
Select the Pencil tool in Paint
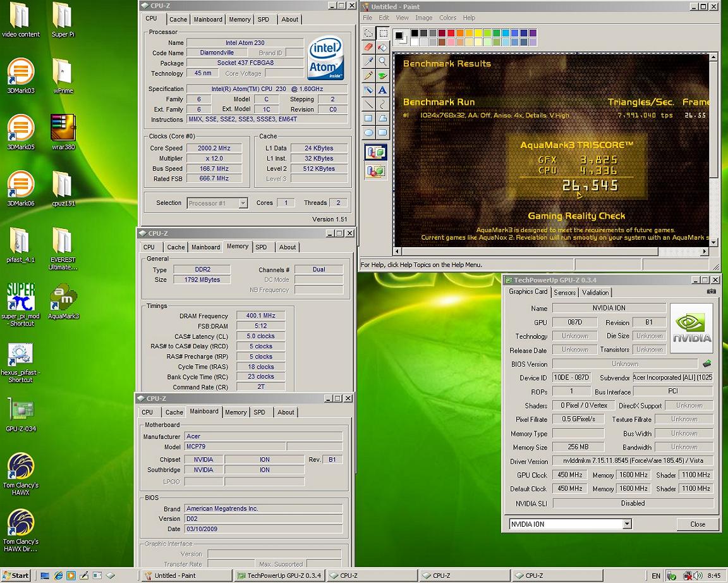point(368,75)
